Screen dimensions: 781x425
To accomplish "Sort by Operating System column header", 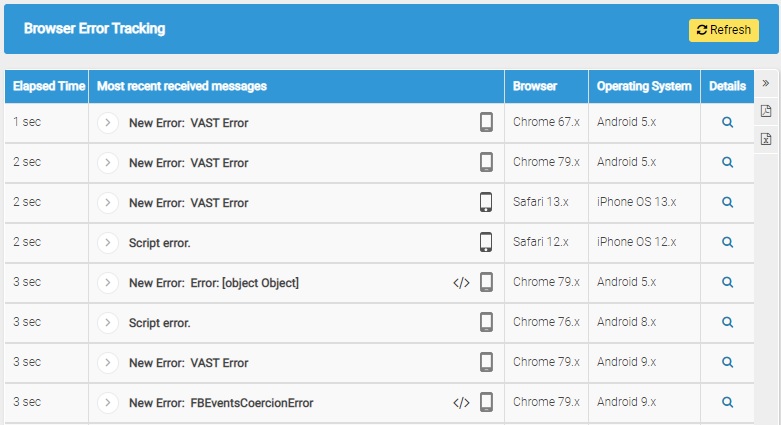I will [x=644, y=86].
